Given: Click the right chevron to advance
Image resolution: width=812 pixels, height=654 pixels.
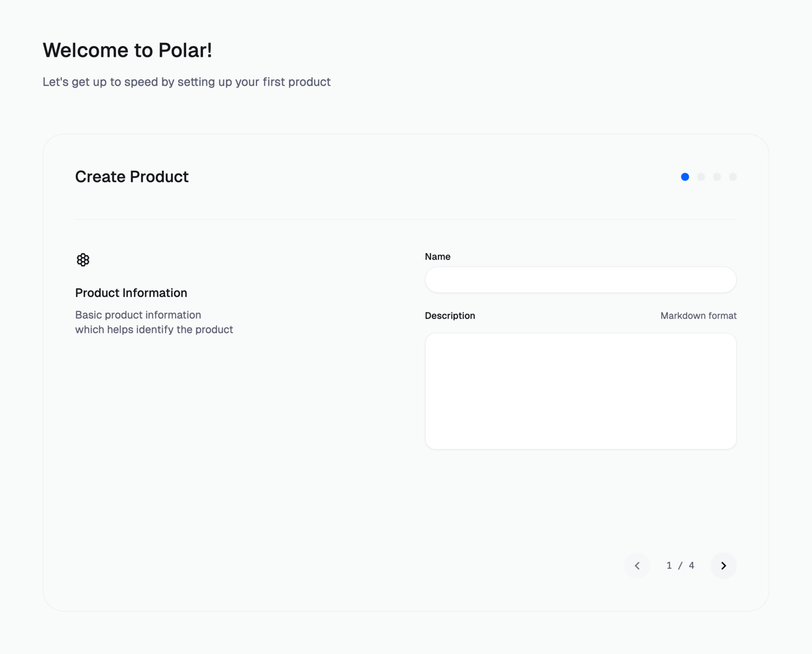Looking at the screenshot, I should 723,565.
